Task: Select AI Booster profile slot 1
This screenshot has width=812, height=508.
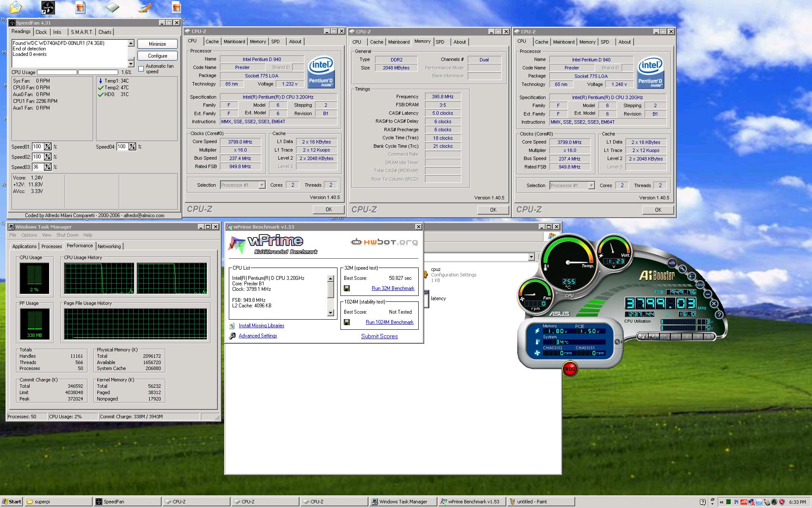Action: point(675,337)
